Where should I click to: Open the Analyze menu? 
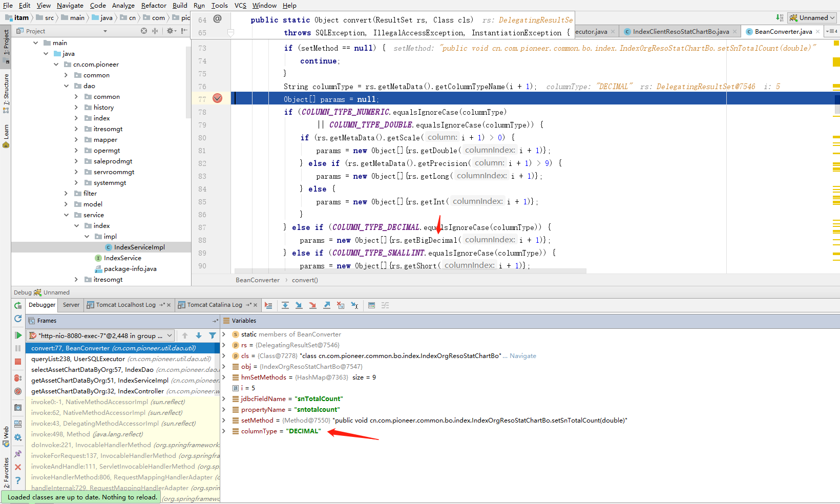click(123, 6)
